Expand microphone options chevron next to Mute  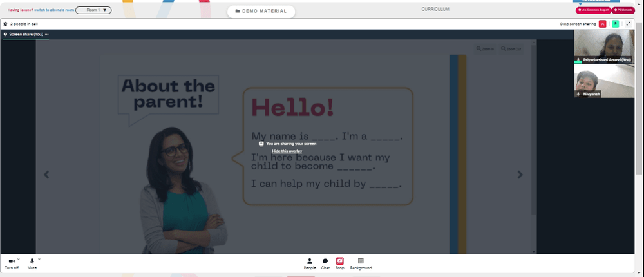click(39, 259)
